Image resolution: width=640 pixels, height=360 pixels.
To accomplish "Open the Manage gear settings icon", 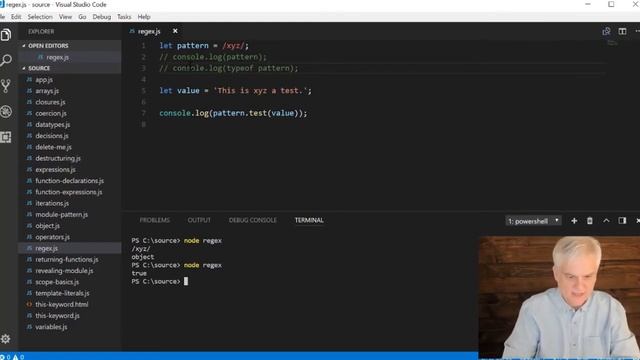I will [5, 339].
